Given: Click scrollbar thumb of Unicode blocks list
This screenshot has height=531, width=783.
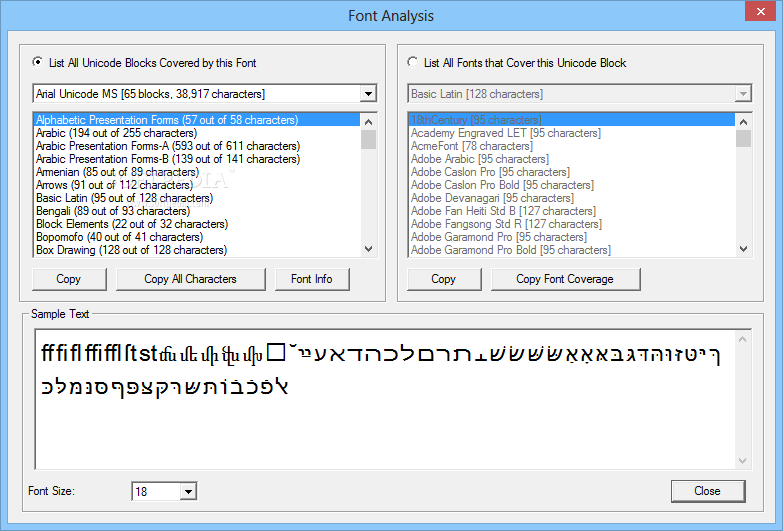Looking at the screenshot, I should (x=369, y=139).
